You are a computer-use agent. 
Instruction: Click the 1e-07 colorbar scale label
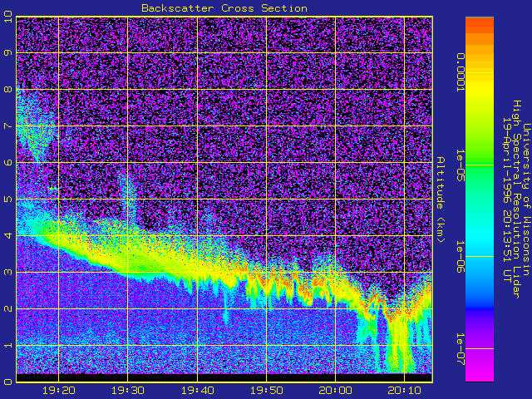[x=460, y=349]
